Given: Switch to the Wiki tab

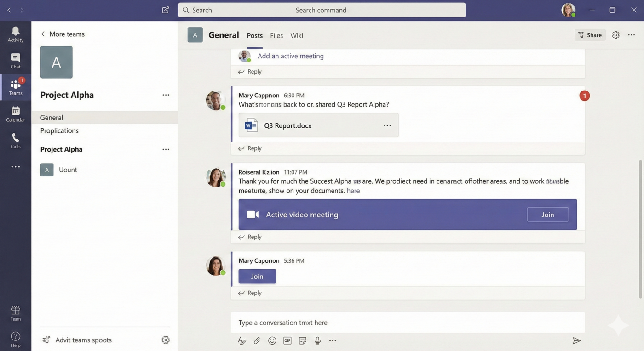Looking at the screenshot, I should 297,35.
